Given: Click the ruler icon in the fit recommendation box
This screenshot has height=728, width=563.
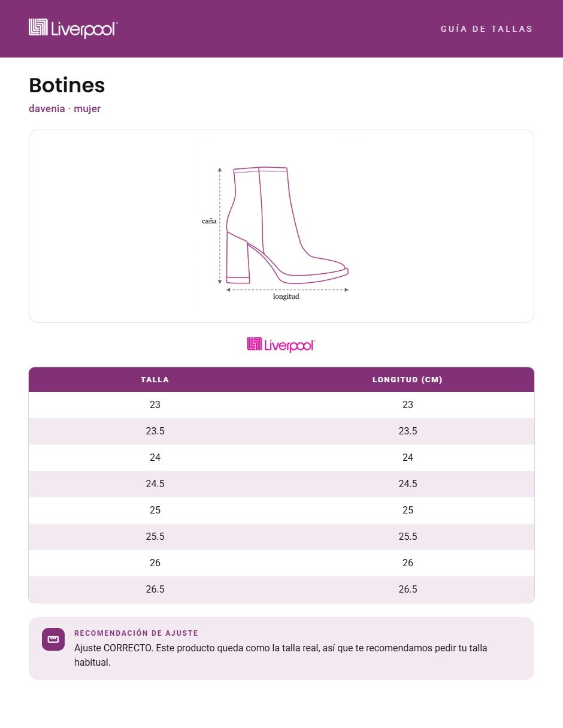Looking at the screenshot, I should coord(53,639).
